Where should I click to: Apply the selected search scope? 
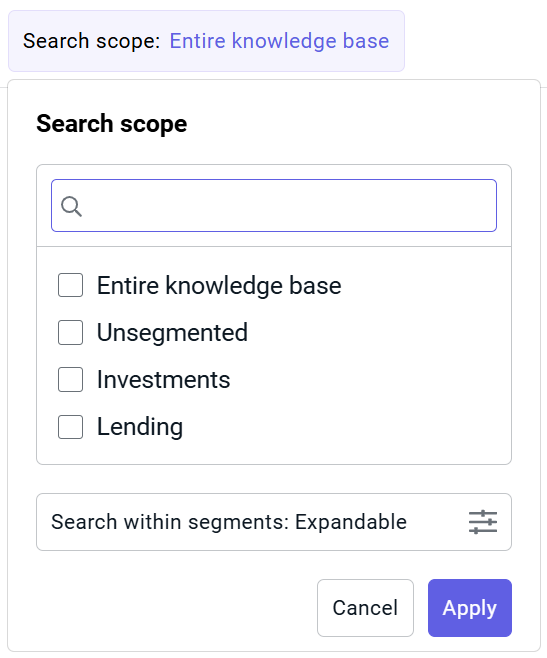coord(470,608)
